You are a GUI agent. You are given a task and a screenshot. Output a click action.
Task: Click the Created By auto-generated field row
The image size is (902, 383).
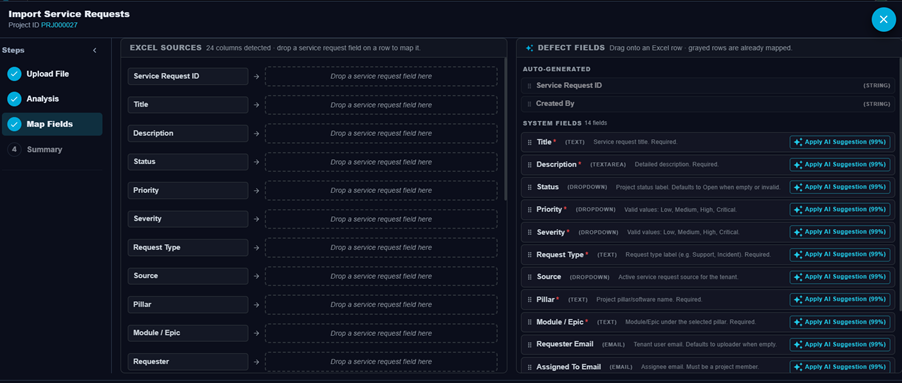pyautogui.click(x=708, y=104)
